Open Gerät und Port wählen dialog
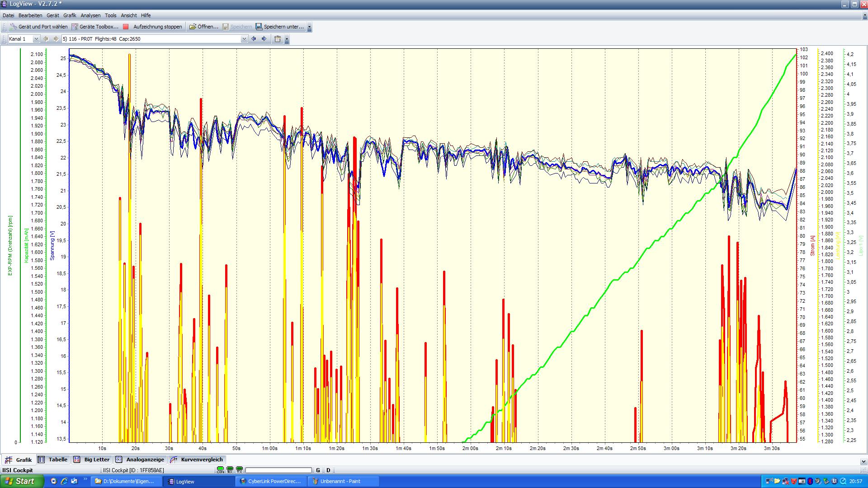Screen dimensions: 868x488 click(x=38, y=27)
